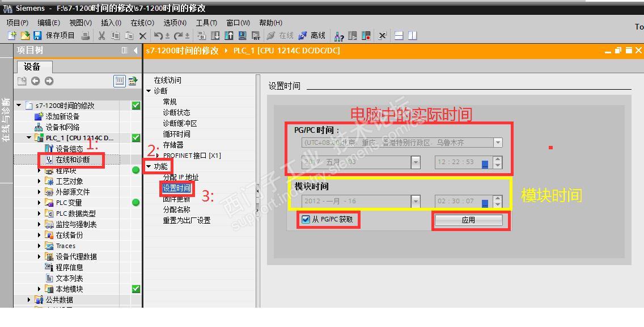Uncheck the 从 PG/PC 获取 checkbox
The height and width of the screenshot is (327, 644).
pos(306,219)
